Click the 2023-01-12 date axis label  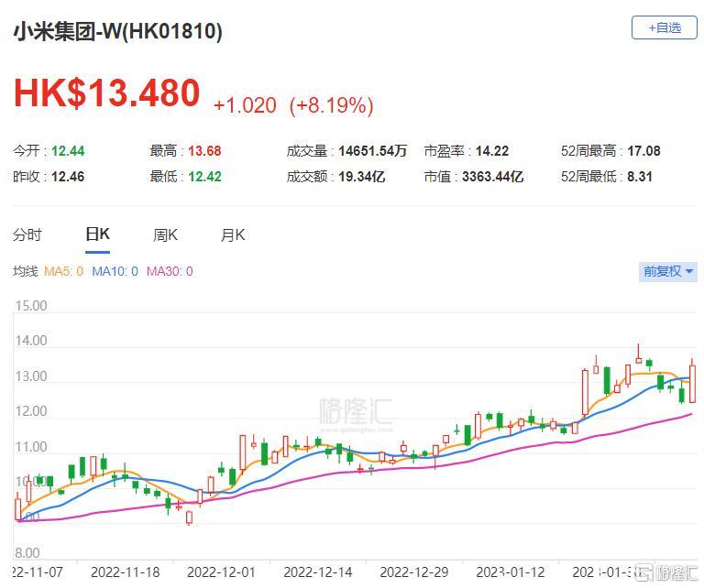coord(511,572)
